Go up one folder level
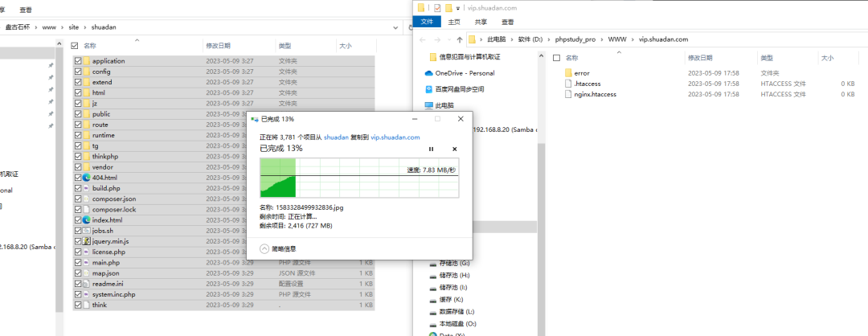This screenshot has height=336, width=868. [x=460, y=40]
